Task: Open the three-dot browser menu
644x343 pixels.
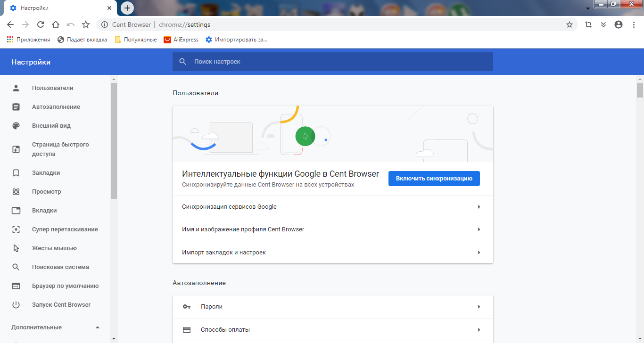Action: (634, 24)
